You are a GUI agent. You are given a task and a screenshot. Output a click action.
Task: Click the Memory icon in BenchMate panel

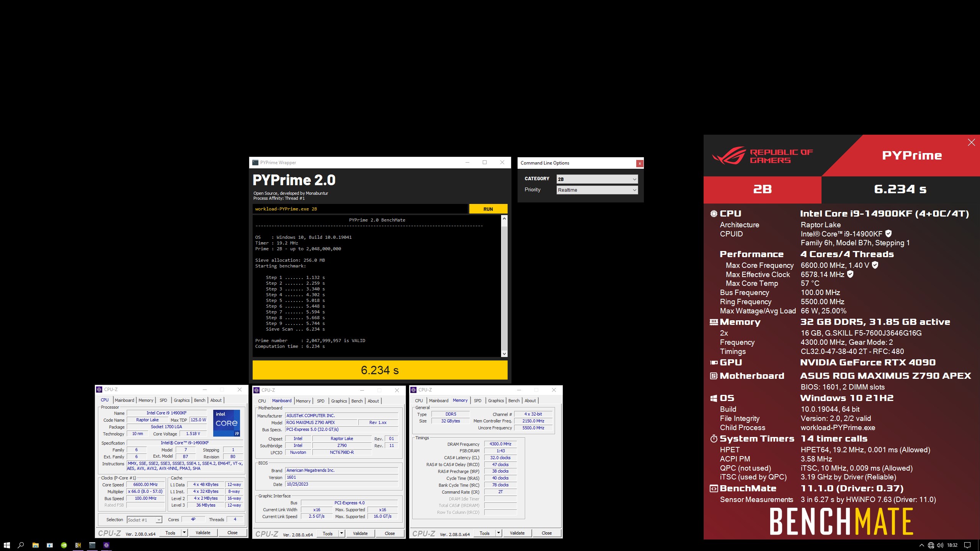pos(714,322)
